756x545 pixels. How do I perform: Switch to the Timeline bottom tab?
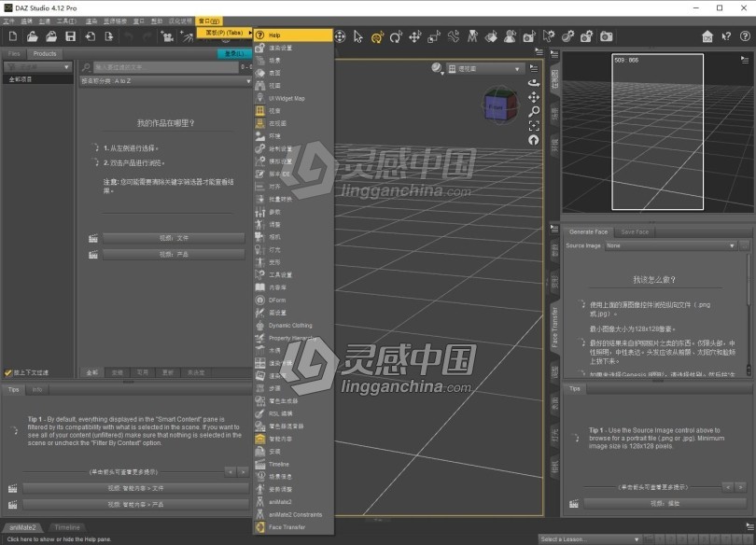click(x=67, y=527)
